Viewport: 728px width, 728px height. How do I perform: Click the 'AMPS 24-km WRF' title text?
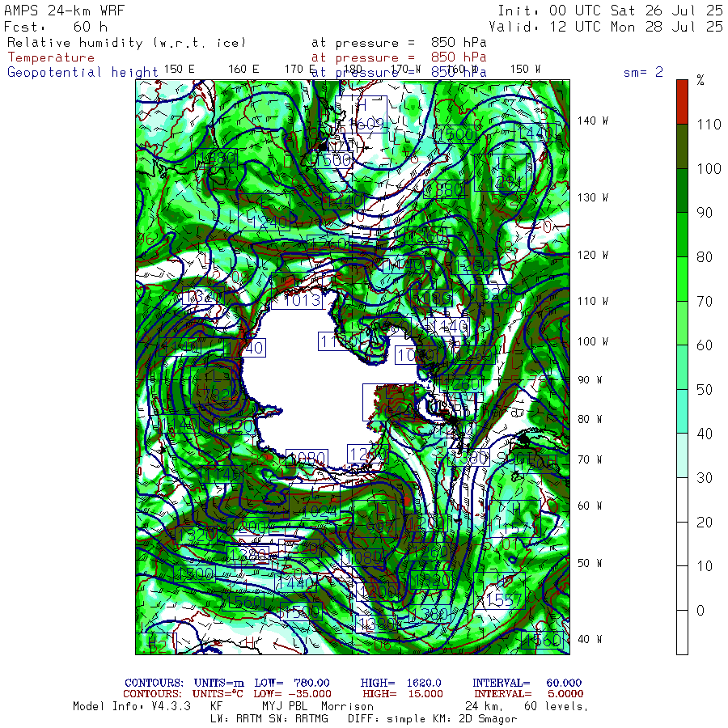click(65, 11)
